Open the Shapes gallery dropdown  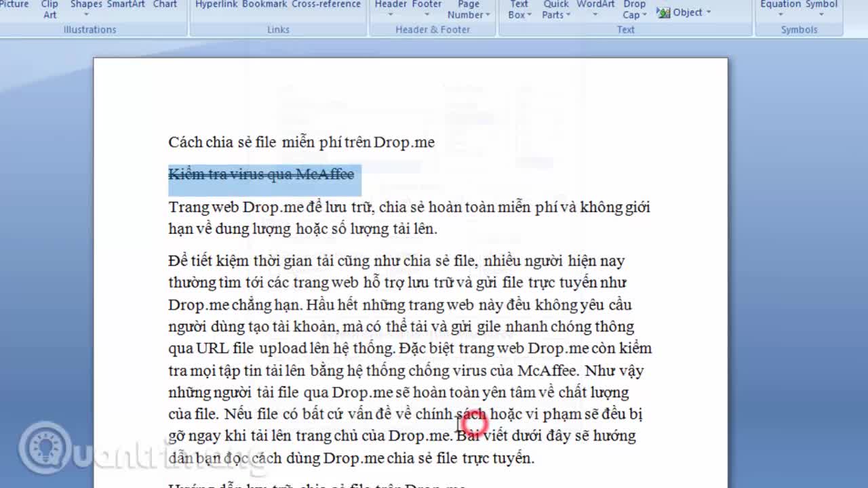pos(86,8)
